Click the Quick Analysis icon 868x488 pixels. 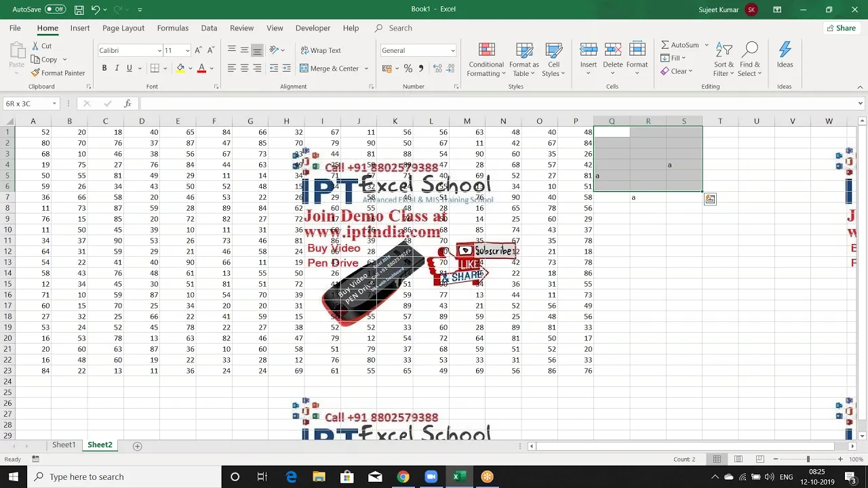[709, 199]
